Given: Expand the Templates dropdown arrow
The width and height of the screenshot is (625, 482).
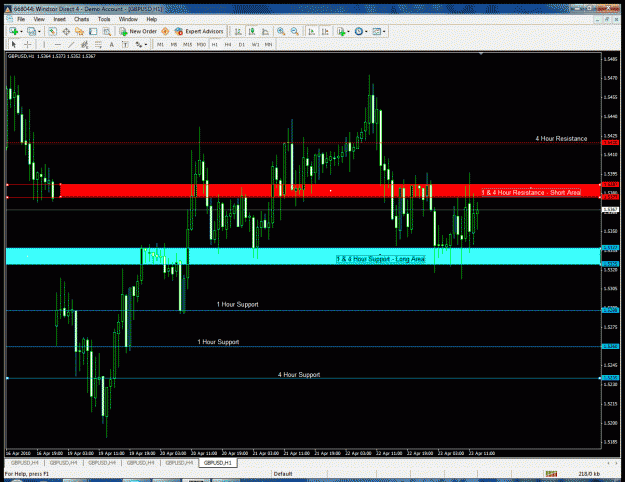Looking at the screenshot, I should click(x=384, y=31).
